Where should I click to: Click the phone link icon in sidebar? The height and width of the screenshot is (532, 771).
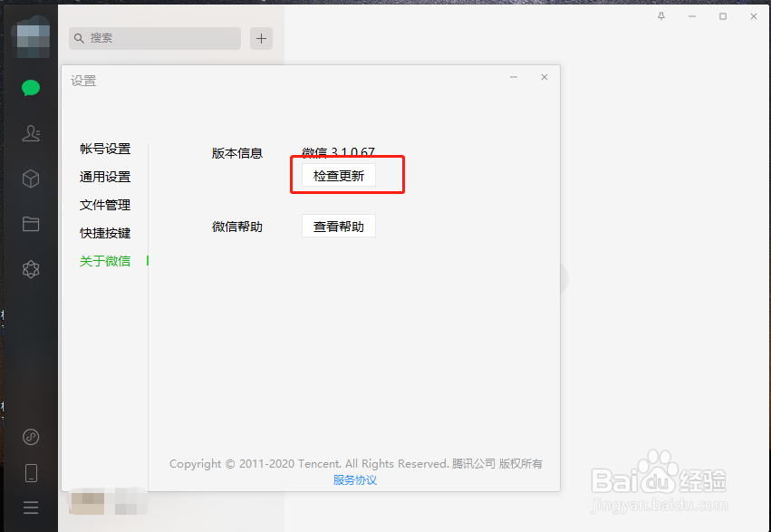pos(31,473)
